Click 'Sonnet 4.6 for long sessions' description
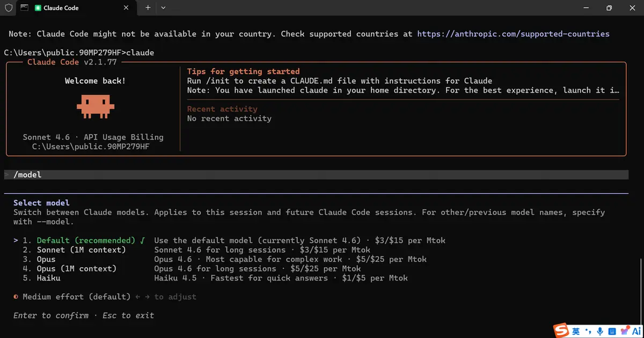This screenshot has height=338, width=644. pos(262,250)
